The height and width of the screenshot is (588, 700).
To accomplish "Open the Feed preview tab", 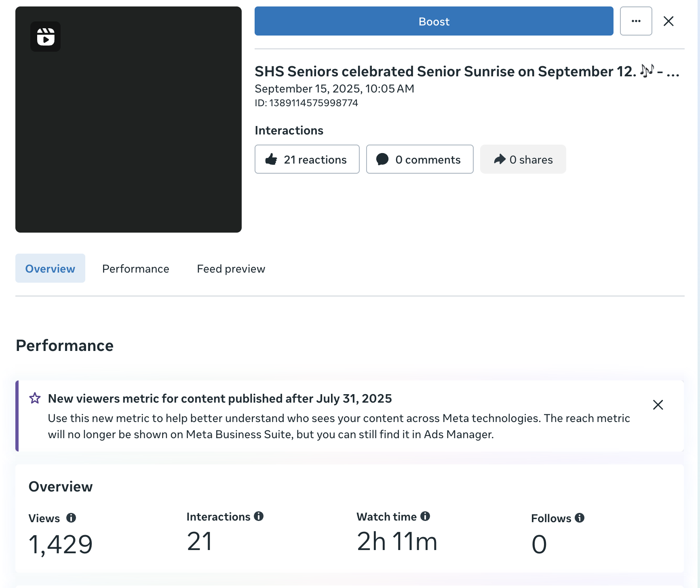I will (231, 269).
